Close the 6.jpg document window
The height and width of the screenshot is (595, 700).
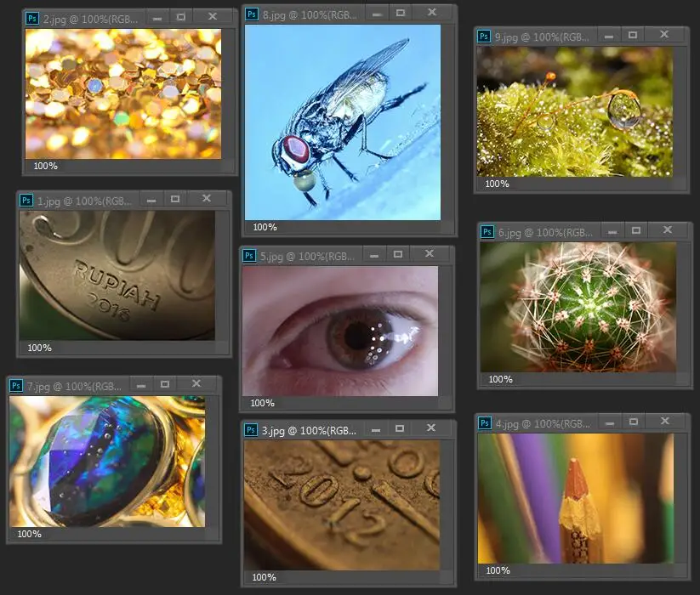pyautogui.click(x=668, y=229)
